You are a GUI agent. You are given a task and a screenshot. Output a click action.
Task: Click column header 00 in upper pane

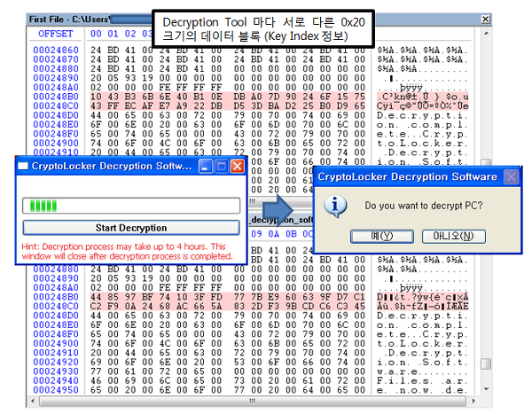96,34
